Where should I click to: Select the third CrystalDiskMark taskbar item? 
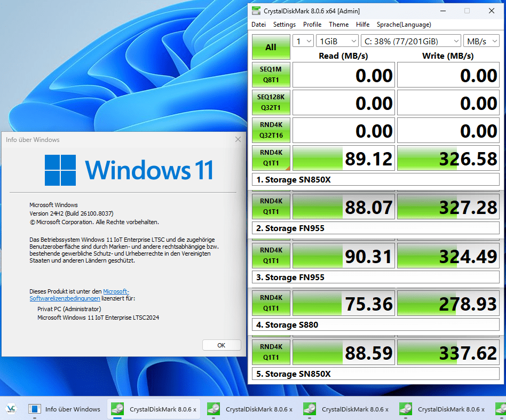(346, 409)
